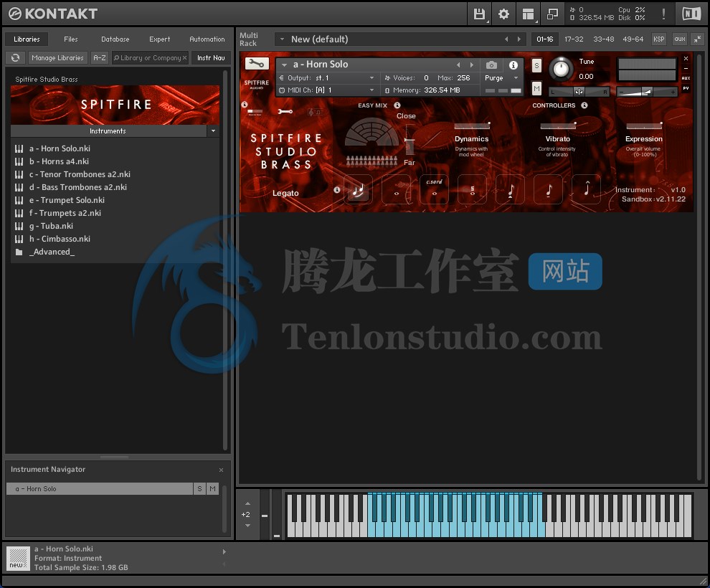Switch to the Expert tab
This screenshot has width=710, height=588.
click(x=159, y=39)
